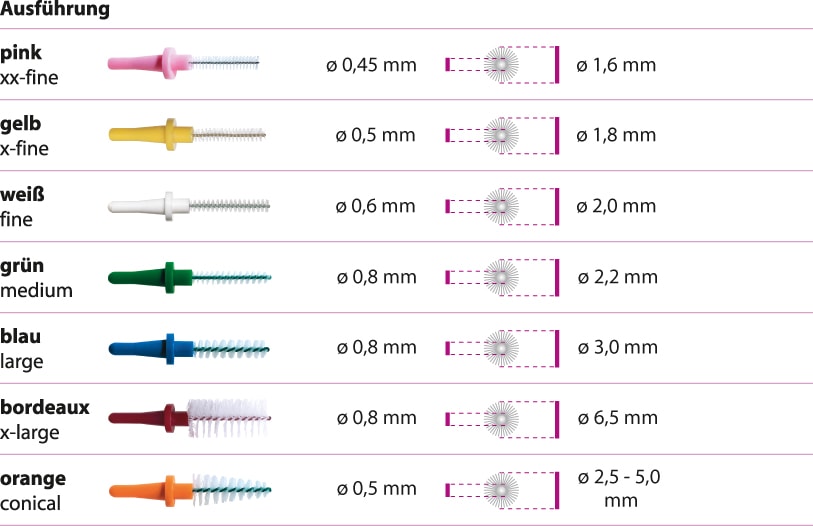The width and height of the screenshot is (813, 526).
Task: Click the bristle diagram in orange row
Action: pos(502,490)
